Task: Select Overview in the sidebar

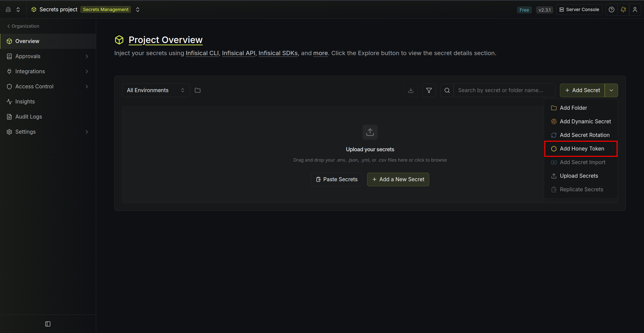Action: (48, 41)
